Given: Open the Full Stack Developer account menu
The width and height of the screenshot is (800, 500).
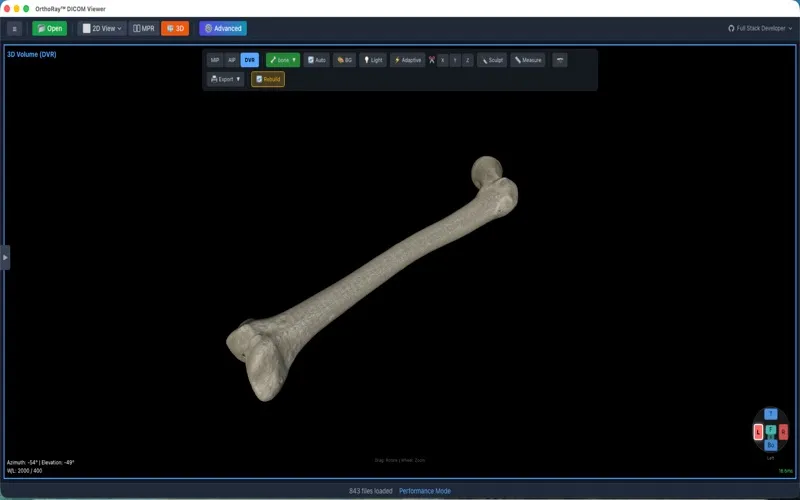Looking at the screenshot, I should pos(760,29).
